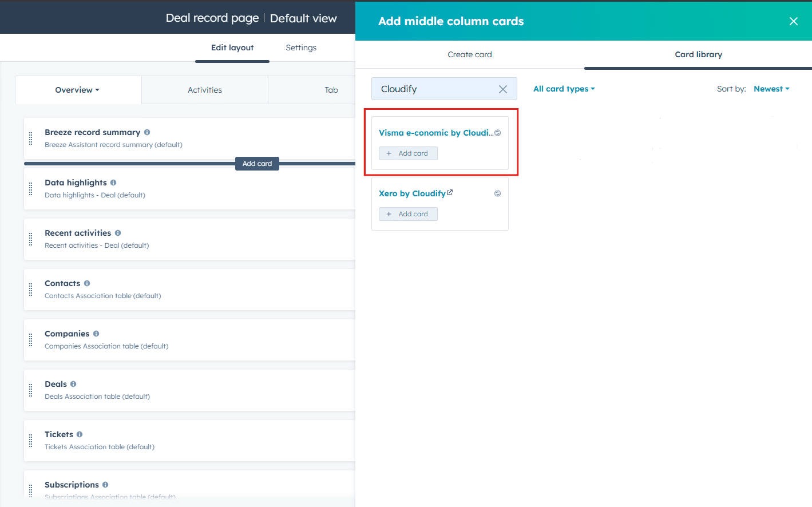Grab the drag handle of the Companies card

point(30,339)
